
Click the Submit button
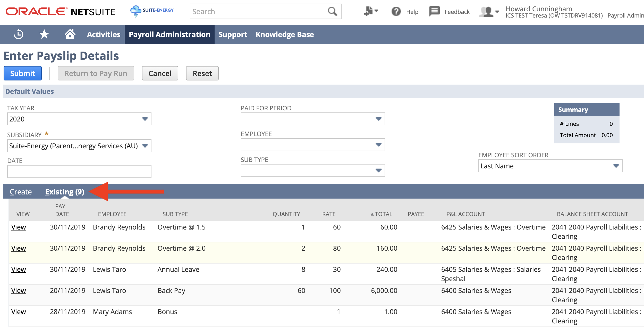pos(22,73)
